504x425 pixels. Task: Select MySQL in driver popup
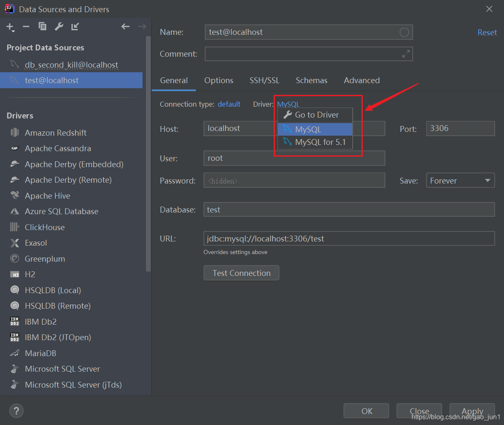[315, 129]
